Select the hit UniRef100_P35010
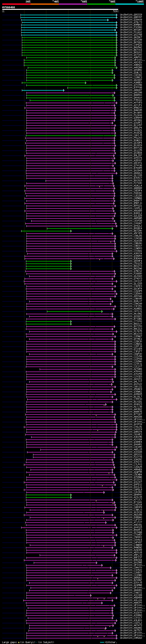The height and width of the screenshot is (644, 146). point(131,100)
